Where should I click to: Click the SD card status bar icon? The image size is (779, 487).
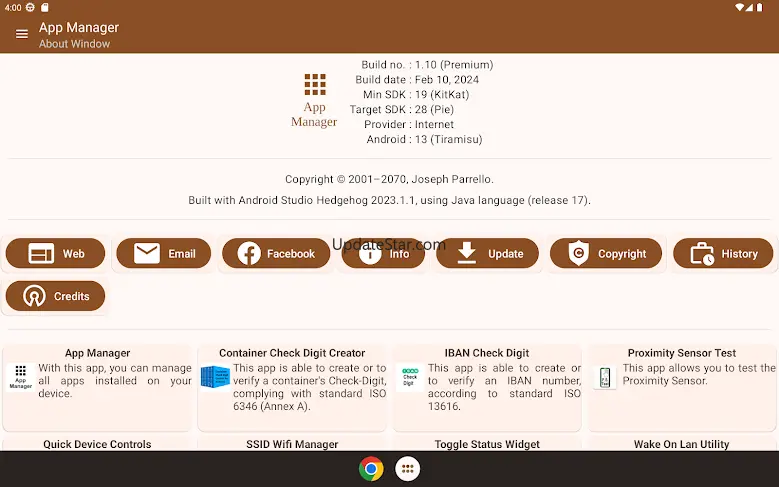(45, 7)
